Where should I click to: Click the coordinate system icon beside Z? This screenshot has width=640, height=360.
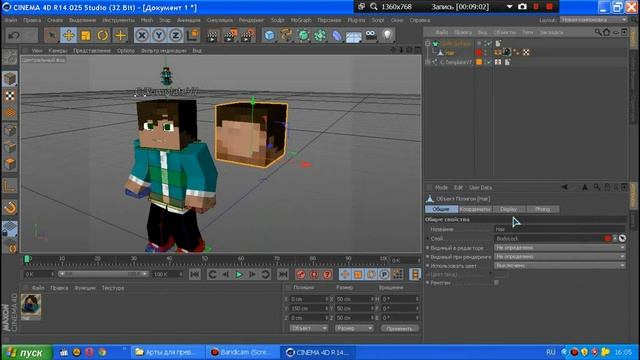[193, 36]
